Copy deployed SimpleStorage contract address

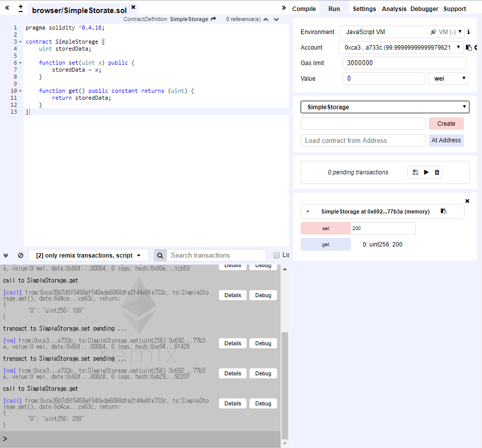tap(443, 211)
